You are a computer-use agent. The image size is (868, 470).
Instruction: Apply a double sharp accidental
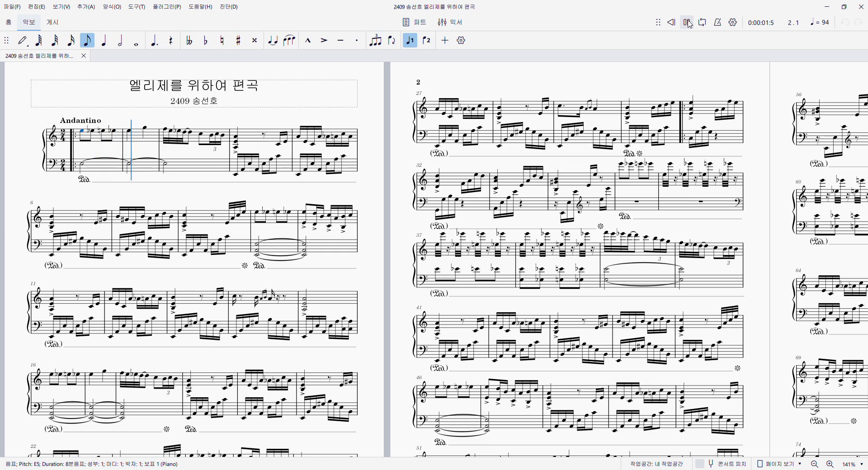coord(254,40)
